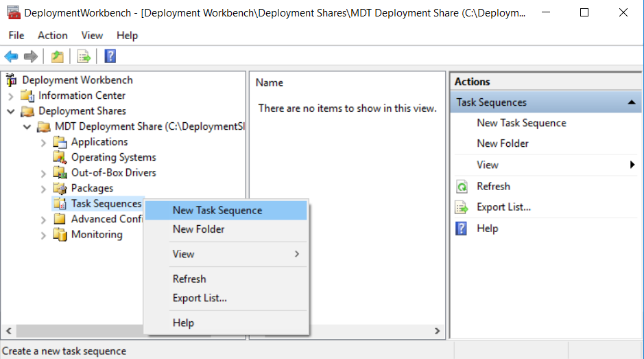Viewport: 644px width, 359px height.
Task: Expand the Applications node
Action: 43,143
